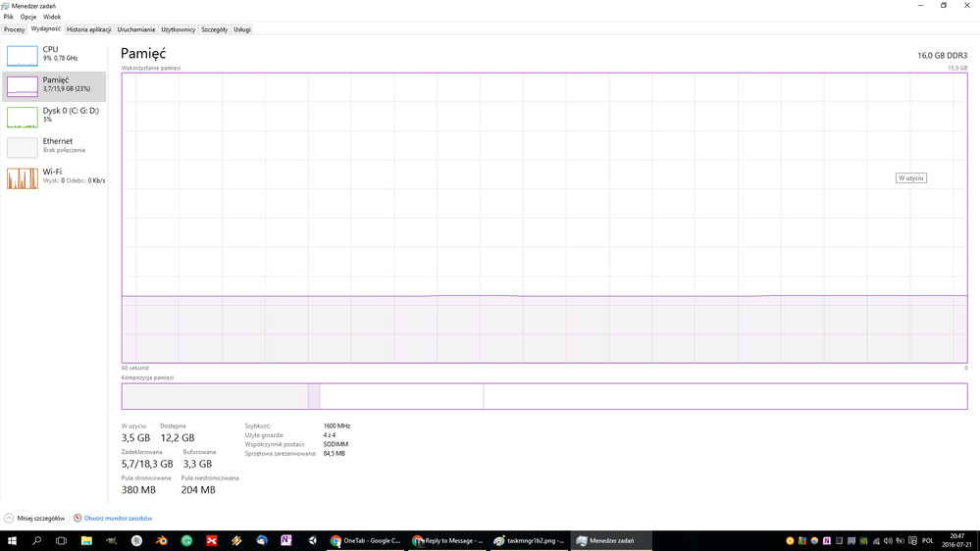980x551 pixels.
Task: Open OneNote from the taskbar
Action: click(286, 540)
